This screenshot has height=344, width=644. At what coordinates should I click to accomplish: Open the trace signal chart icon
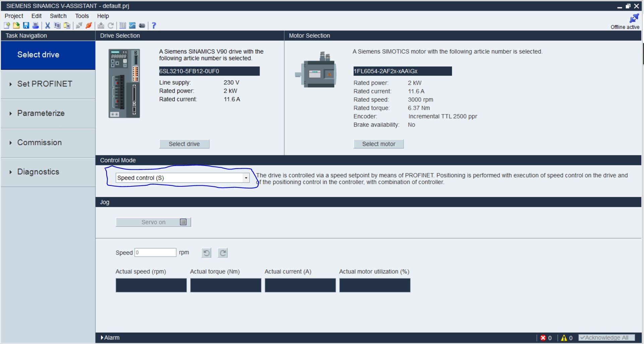point(132,25)
